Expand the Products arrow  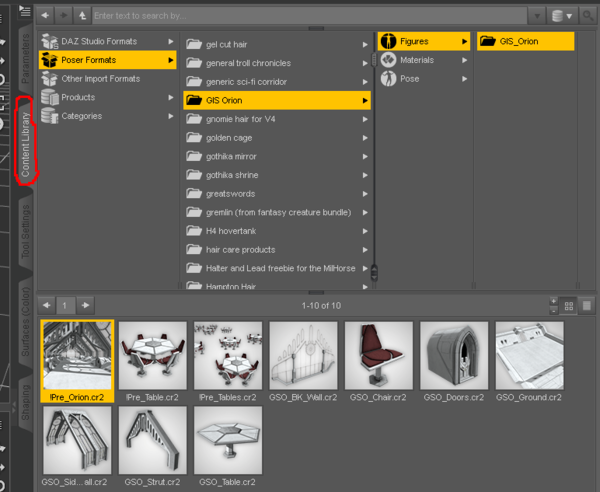(171, 97)
